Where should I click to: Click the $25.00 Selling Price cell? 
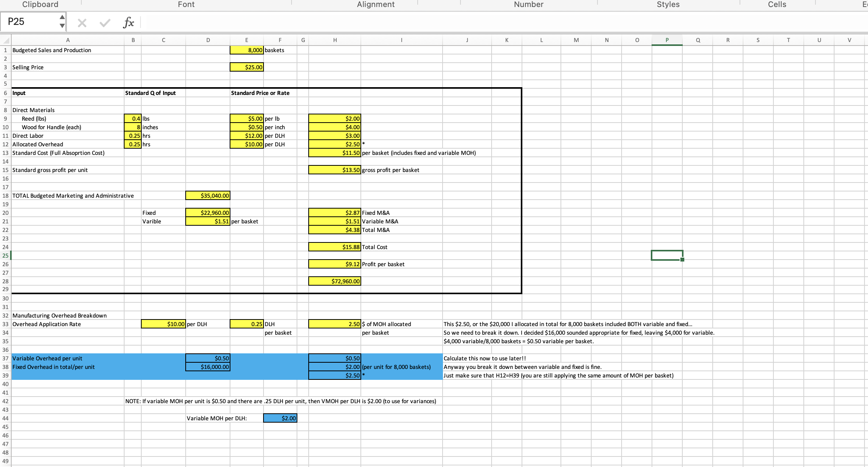247,67
